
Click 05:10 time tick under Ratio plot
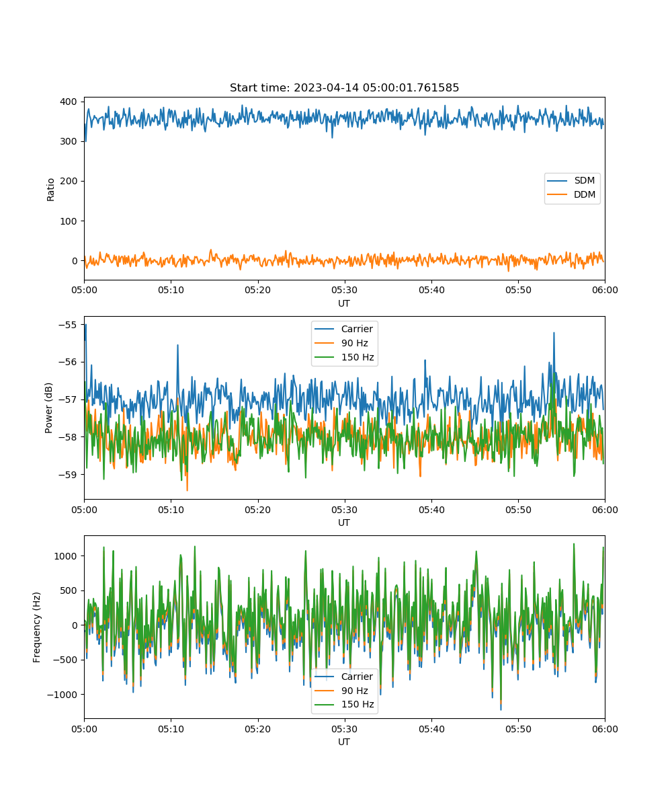pyautogui.click(x=171, y=290)
